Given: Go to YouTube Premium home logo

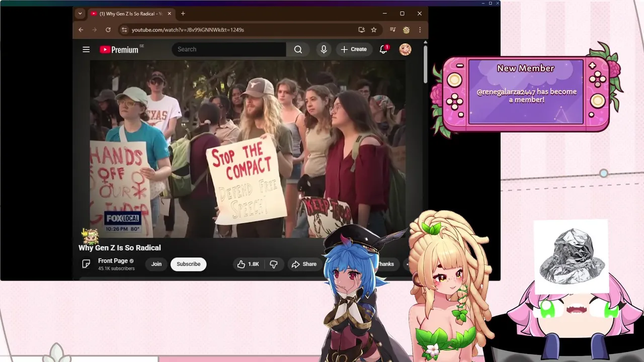Looking at the screenshot, I should coord(119,49).
